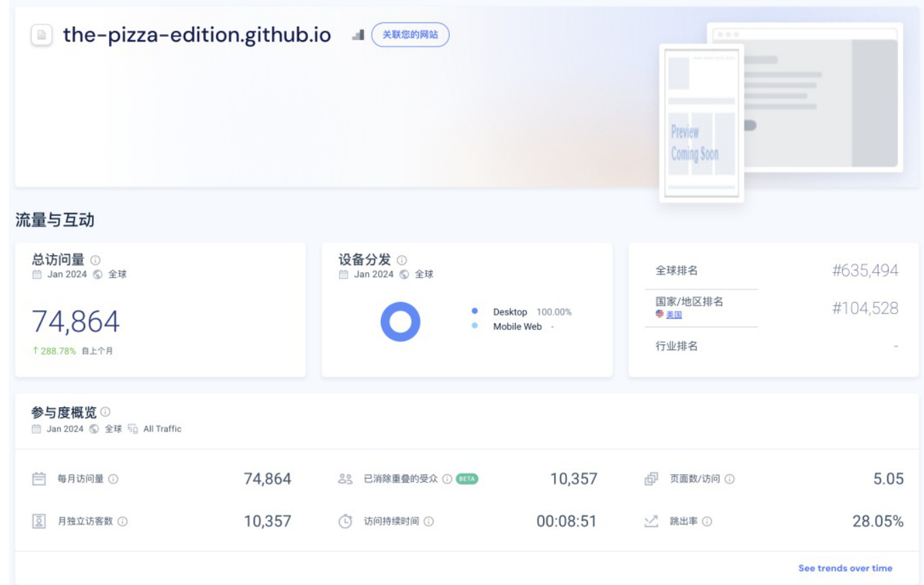Click calendar icon under 总访问量
Image resolution: width=924 pixels, height=585 pixels.
point(37,275)
